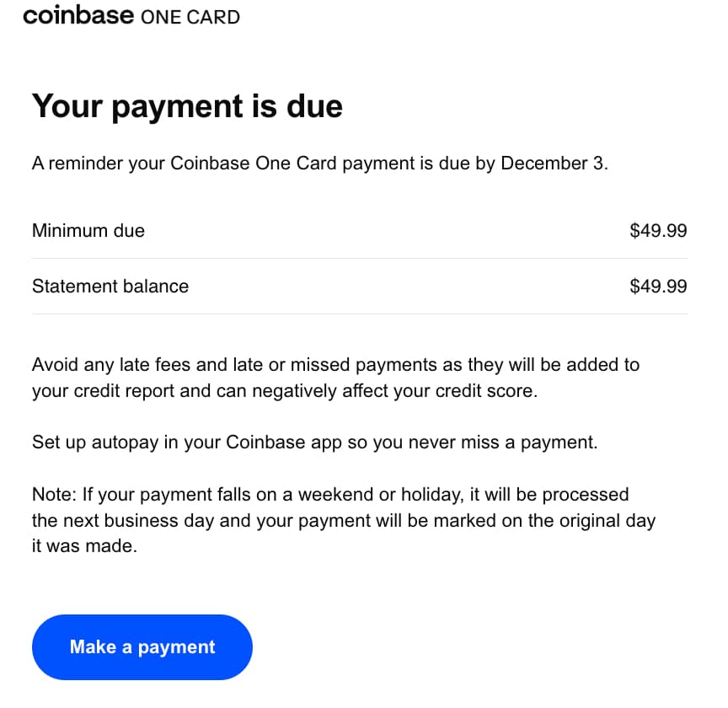Select the Statement balance label
728x708 pixels.
point(110,286)
